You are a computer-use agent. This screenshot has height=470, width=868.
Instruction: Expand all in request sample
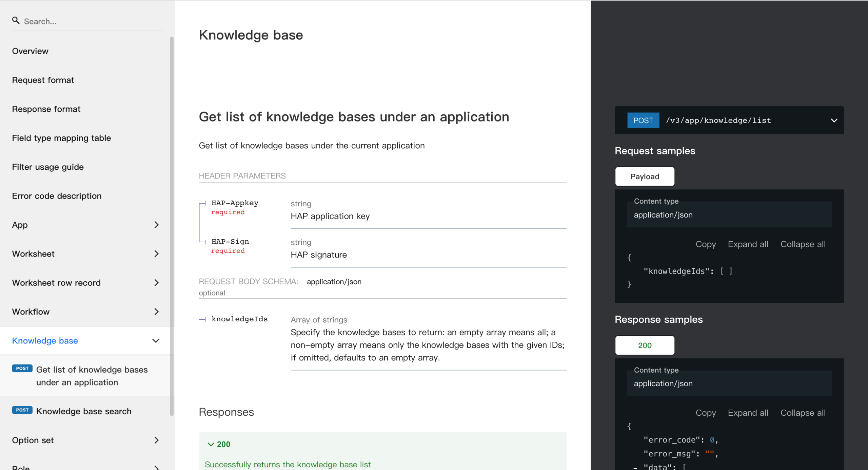coord(748,244)
